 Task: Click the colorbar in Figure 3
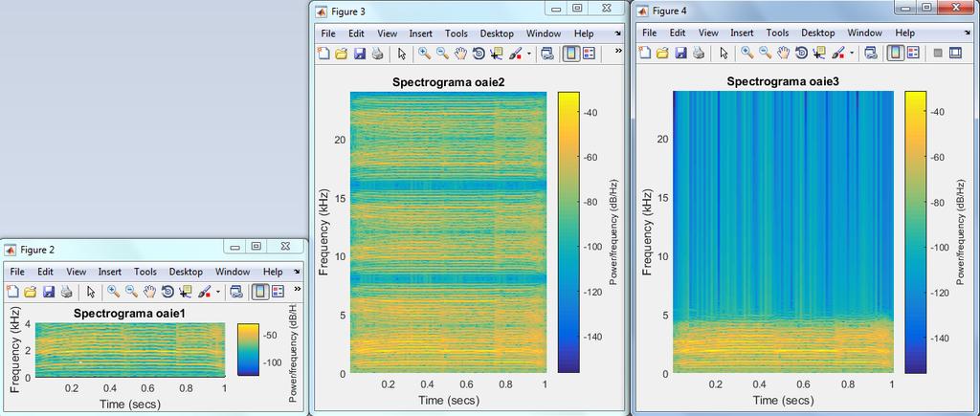(x=568, y=232)
